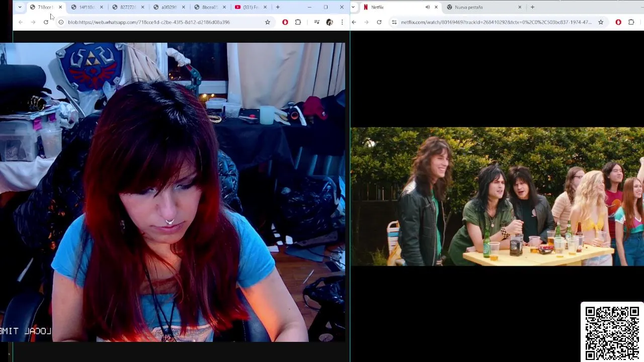Close the a3f329f tab

(183, 7)
